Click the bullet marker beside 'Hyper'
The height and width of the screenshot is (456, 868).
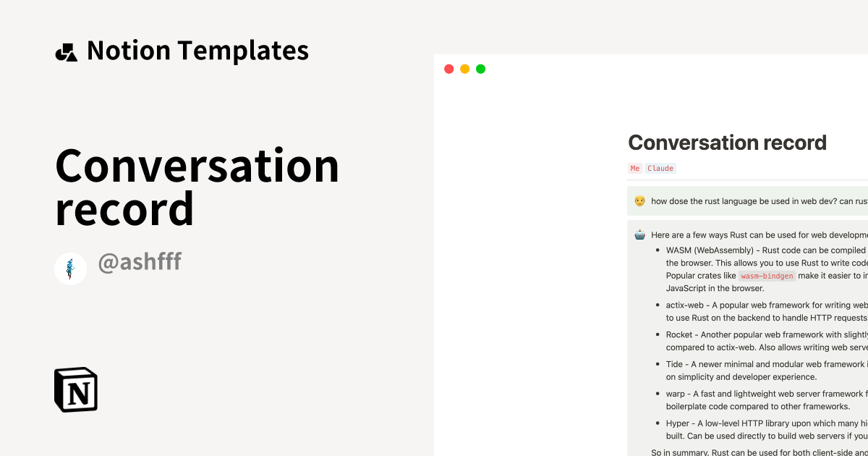click(658, 423)
